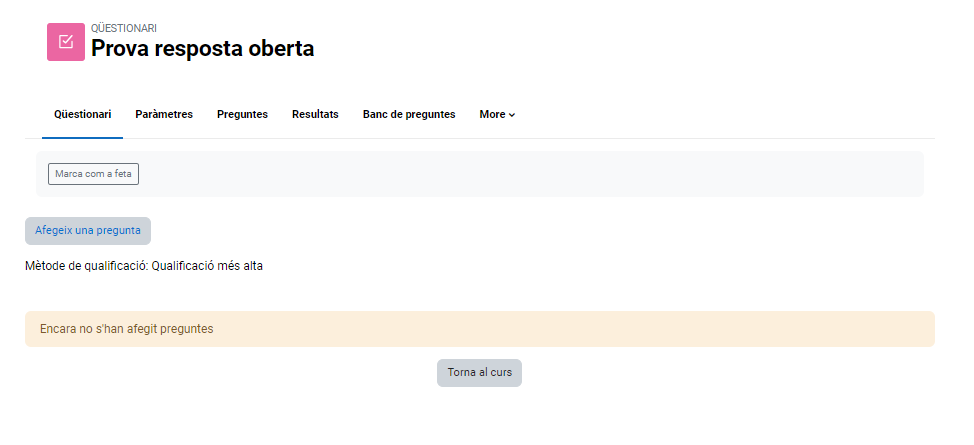The width and height of the screenshot is (974, 445).
Task: Switch to the Qüestionari tab
Action: pyautogui.click(x=82, y=114)
